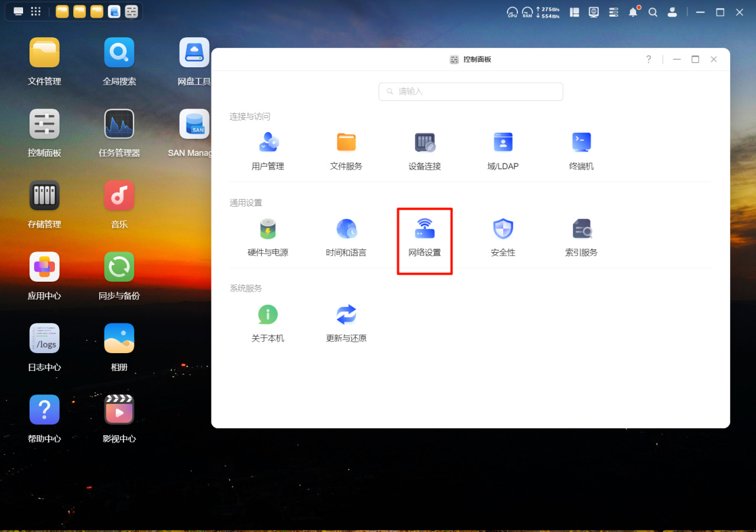
Task: Minimize the 控制面板 window
Action: 677,59
